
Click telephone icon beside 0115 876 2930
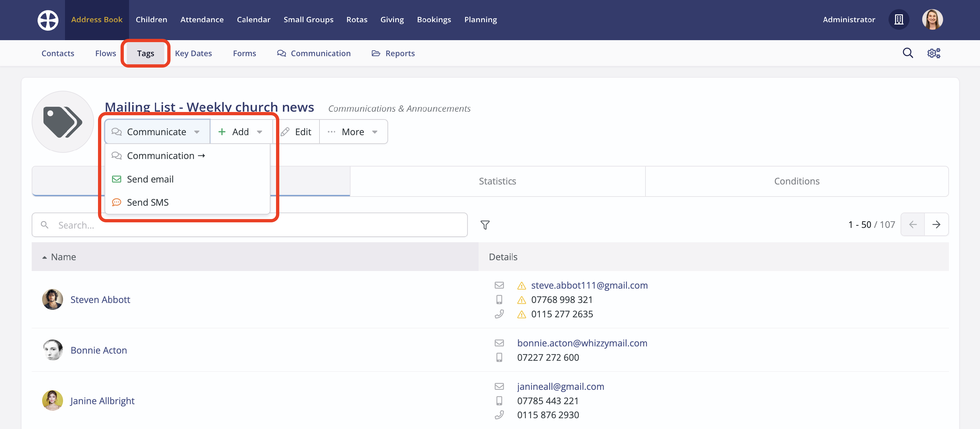pyautogui.click(x=499, y=415)
